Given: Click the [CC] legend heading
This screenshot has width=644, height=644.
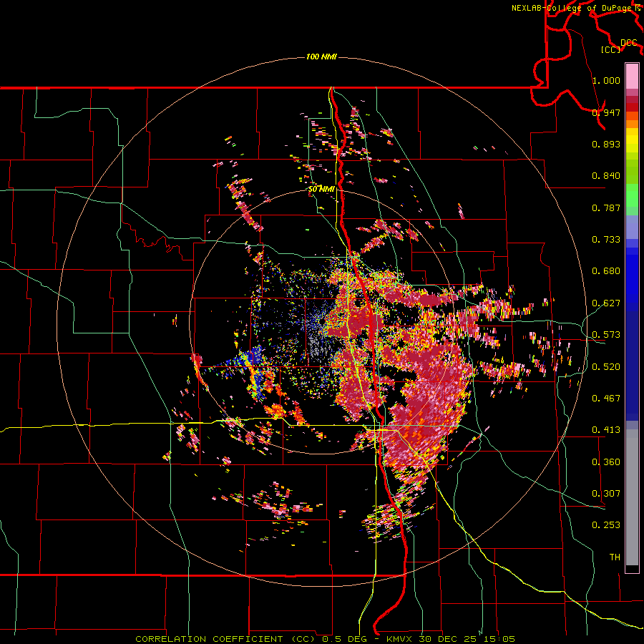Looking at the screenshot, I should (611, 49).
